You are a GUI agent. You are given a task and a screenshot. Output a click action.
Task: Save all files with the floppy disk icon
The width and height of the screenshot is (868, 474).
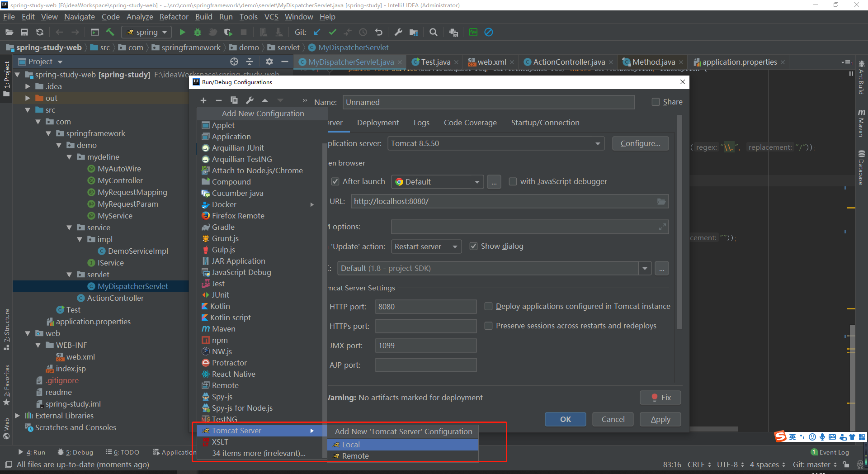[24, 32]
